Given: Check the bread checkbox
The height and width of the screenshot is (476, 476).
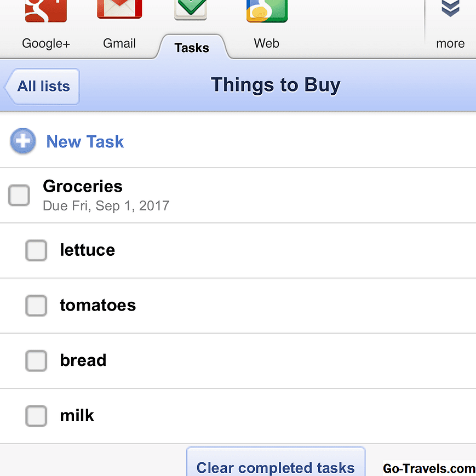Looking at the screenshot, I should (36, 360).
